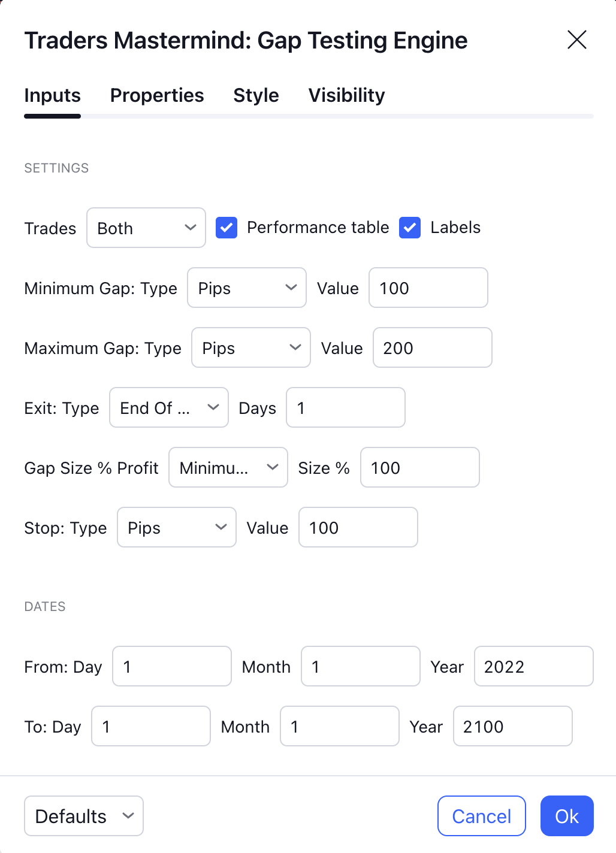Image resolution: width=616 pixels, height=853 pixels.
Task: Select the Style tab
Action: (x=256, y=95)
